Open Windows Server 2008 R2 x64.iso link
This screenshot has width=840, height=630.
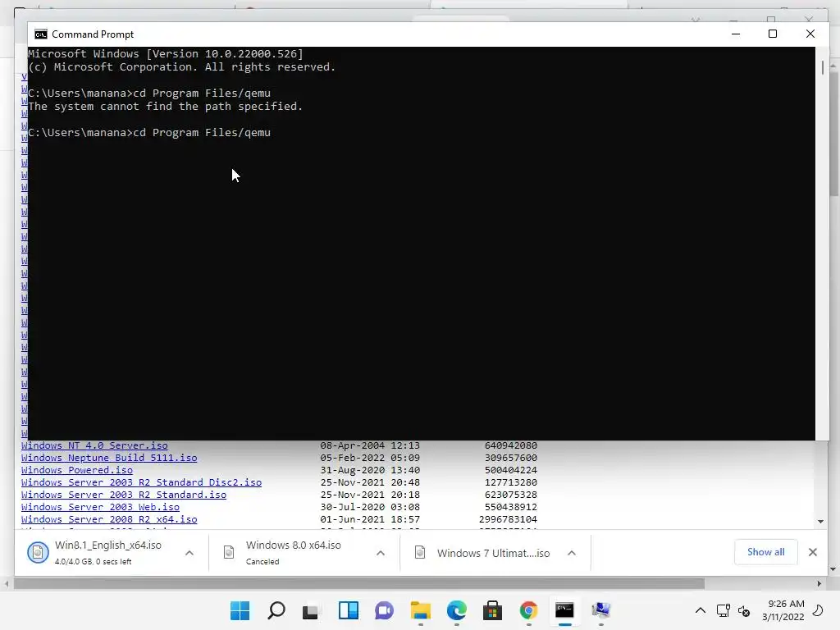109,519
